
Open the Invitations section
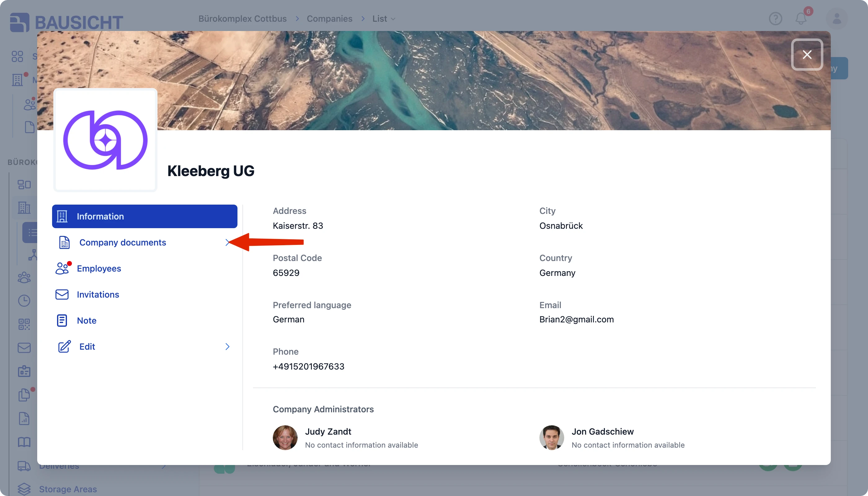coord(144,295)
